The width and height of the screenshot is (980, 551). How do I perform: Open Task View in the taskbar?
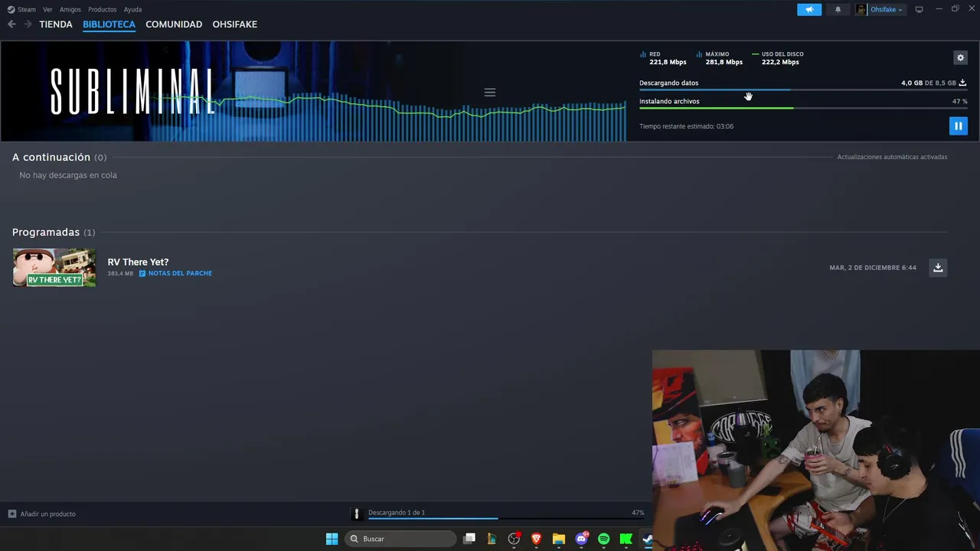469,539
